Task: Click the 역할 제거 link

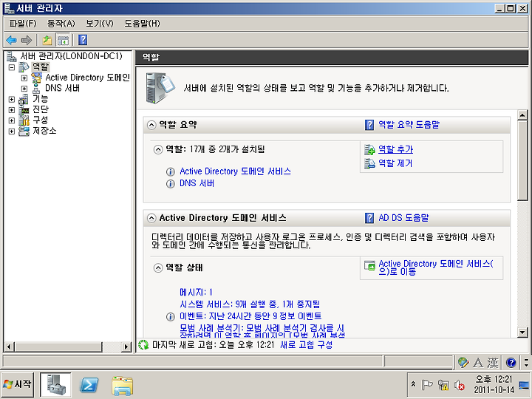Action: pos(395,163)
